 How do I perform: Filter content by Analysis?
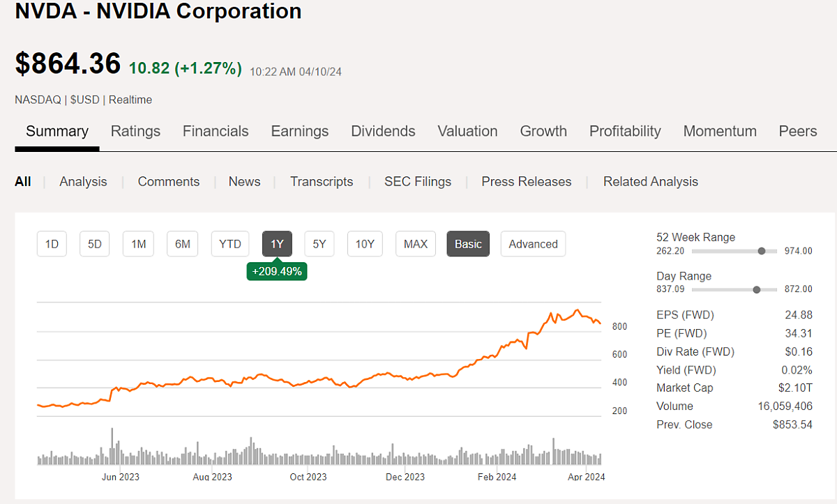point(83,181)
